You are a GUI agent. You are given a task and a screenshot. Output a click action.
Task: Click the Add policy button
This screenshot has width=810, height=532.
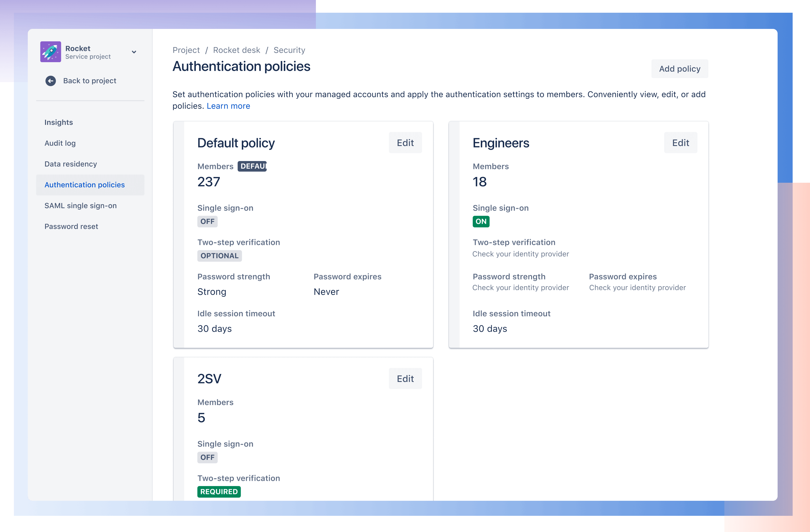pos(679,68)
